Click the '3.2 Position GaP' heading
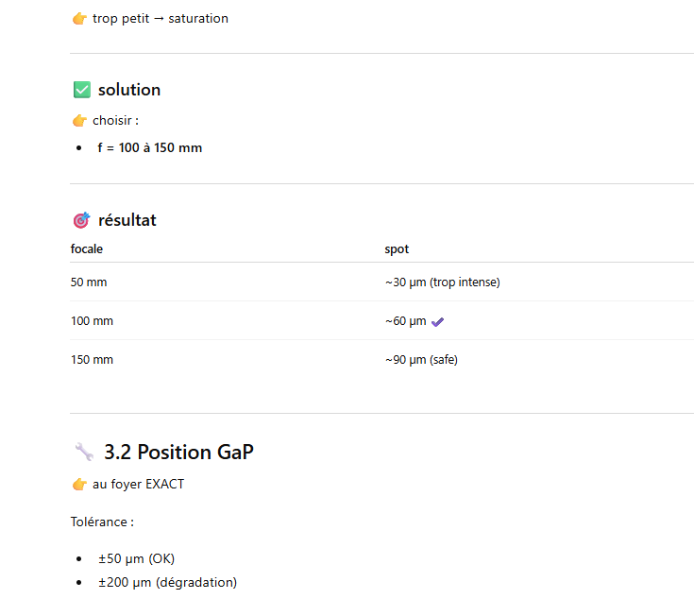Screen dimensions: 694x616 pos(178,453)
